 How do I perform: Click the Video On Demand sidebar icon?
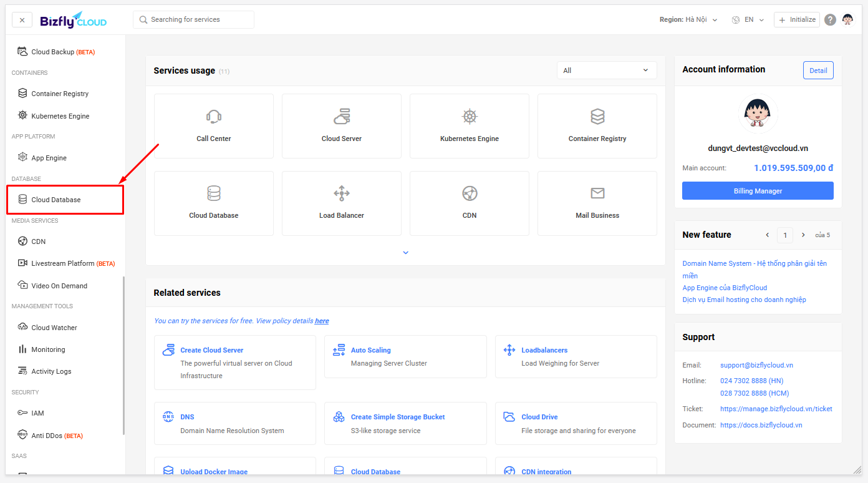click(22, 285)
